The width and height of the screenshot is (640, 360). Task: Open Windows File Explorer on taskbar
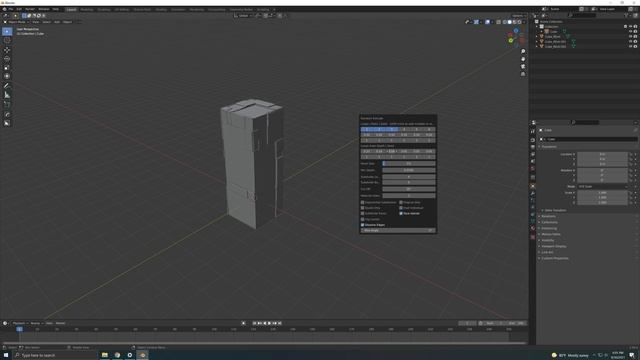pyautogui.click(x=104, y=355)
